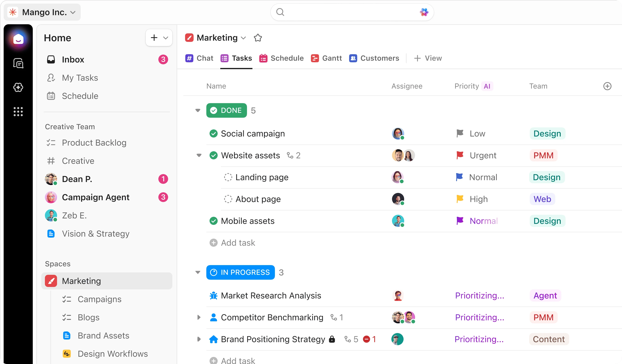
Task: Click the AI badge next to Priority
Action: tap(487, 86)
